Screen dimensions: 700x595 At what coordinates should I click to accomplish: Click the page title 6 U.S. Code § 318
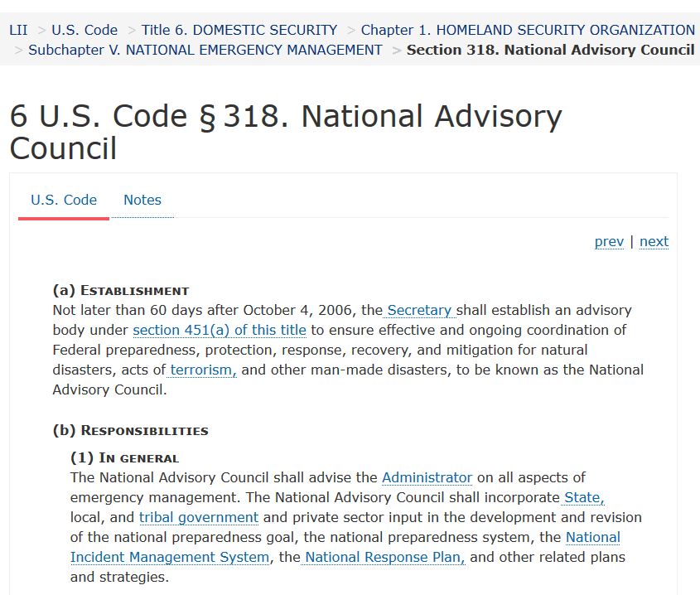286,132
